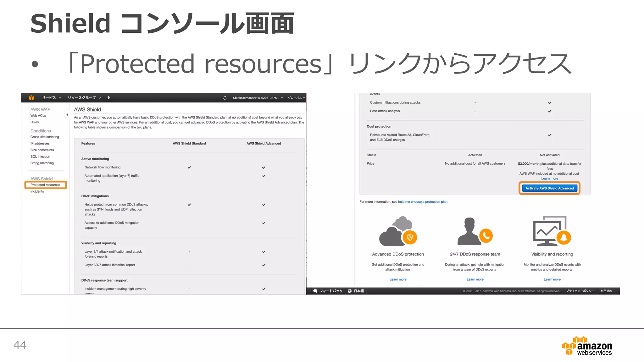644x362 pixels.
Task: Click the $3,000/month price text
Action: pyautogui.click(x=528, y=164)
